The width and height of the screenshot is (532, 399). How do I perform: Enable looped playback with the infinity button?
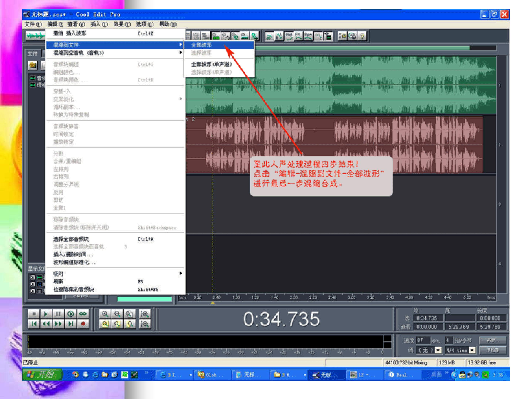pyautogui.click(x=83, y=314)
